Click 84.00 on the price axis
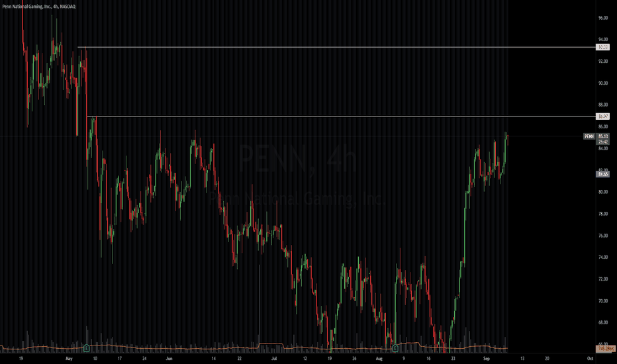The image size is (617, 364). tap(603, 149)
